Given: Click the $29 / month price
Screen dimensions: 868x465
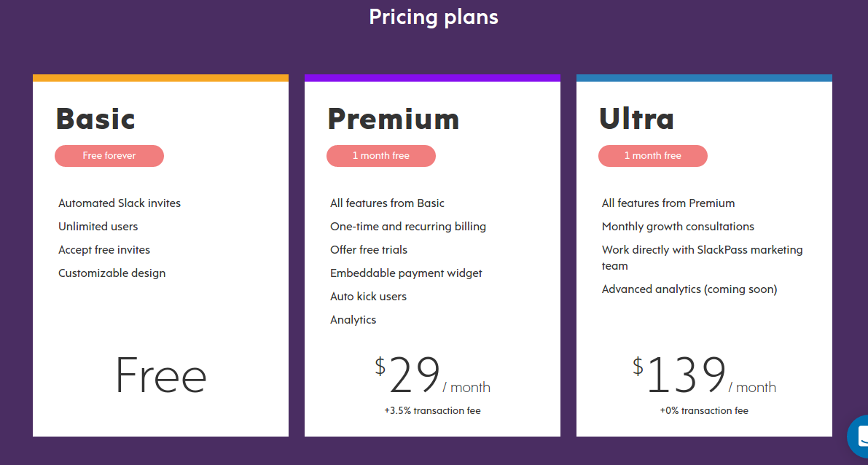Looking at the screenshot, I should 432,377.
